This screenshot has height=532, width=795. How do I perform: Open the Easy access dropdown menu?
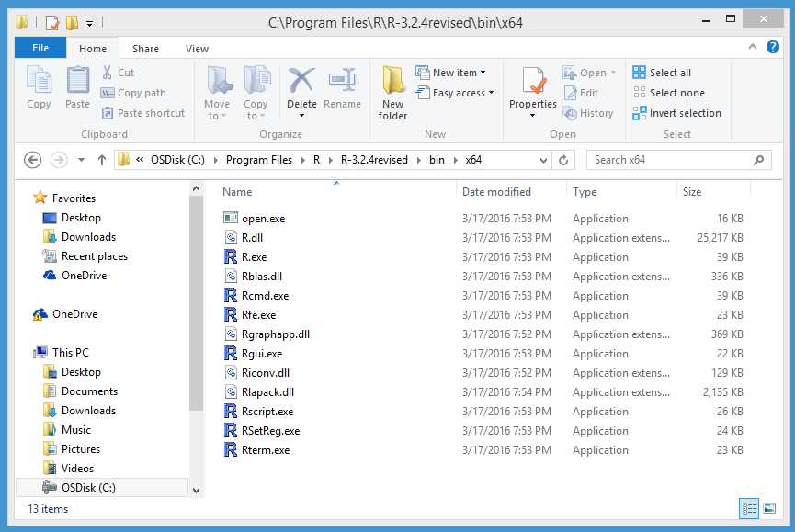tap(456, 93)
